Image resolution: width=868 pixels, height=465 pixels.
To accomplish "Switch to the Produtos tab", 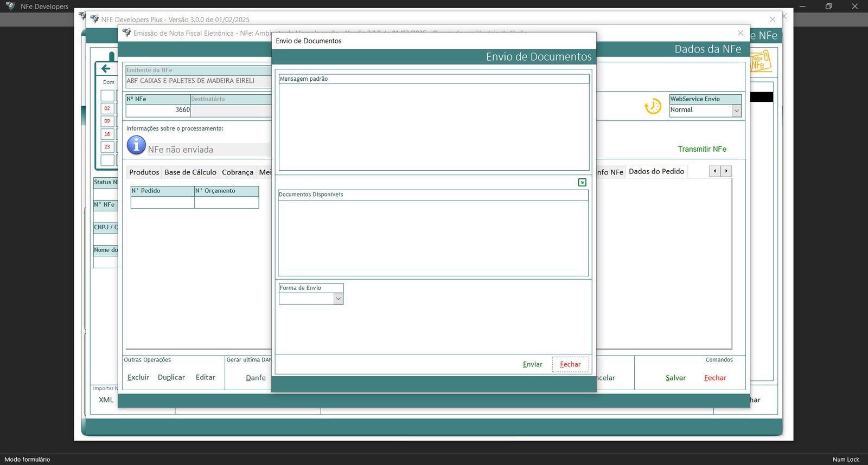I will tap(144, 172).
